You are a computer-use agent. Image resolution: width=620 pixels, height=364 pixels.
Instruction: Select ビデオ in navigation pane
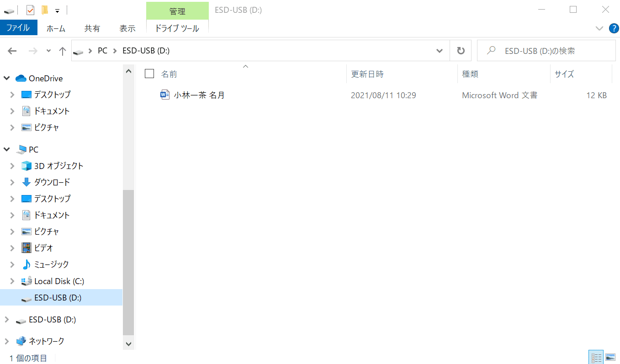[43, 248]
